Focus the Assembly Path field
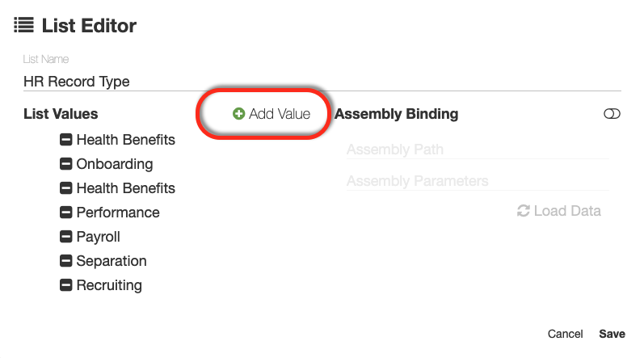This screenshot has width=644, height=358. click(477, 150)
